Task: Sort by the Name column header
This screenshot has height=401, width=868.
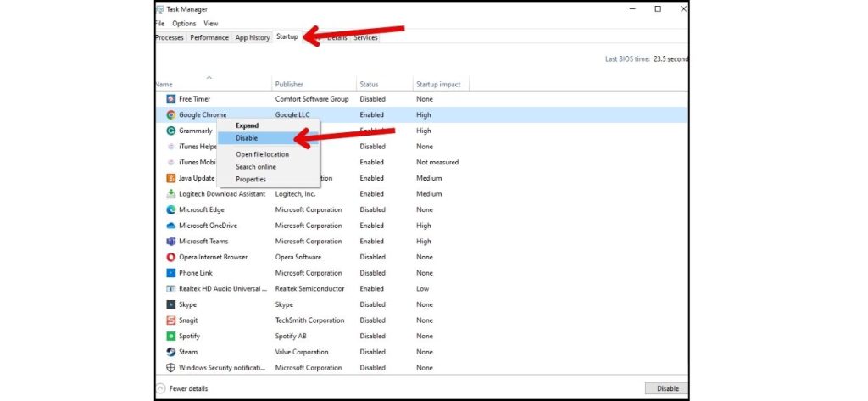Action: pos(213,84)
